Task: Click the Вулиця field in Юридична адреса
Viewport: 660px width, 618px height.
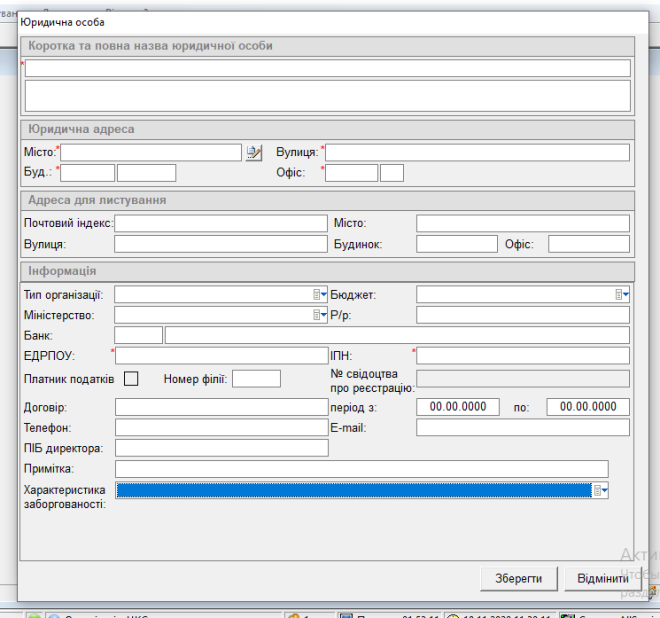Action: click(x=477, y=152)
